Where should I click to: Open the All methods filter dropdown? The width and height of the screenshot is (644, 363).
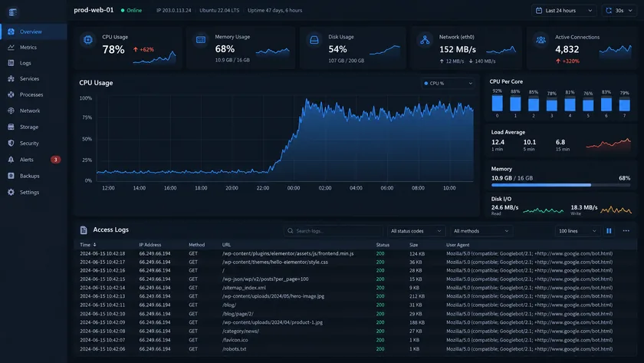481,231
